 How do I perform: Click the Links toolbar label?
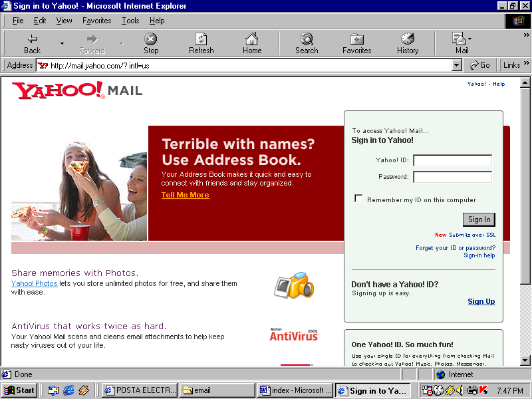coord(511,65)
